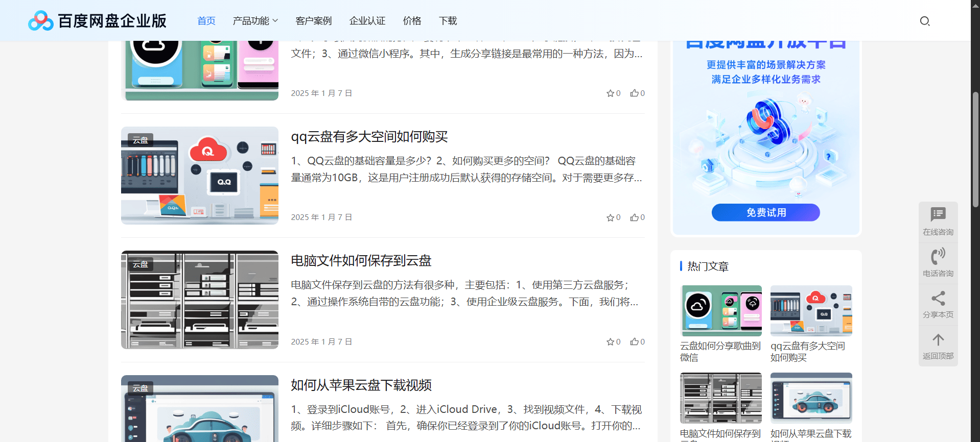980x442 pixels.
Task: Click the 免费试用 button
Action: pyautogui.click(x=766, y=212)
